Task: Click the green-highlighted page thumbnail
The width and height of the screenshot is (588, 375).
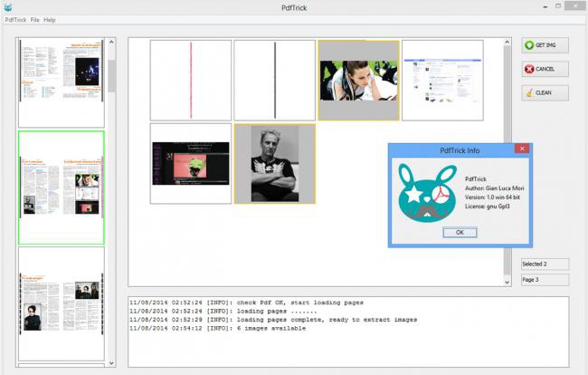Action: (62, 187)
